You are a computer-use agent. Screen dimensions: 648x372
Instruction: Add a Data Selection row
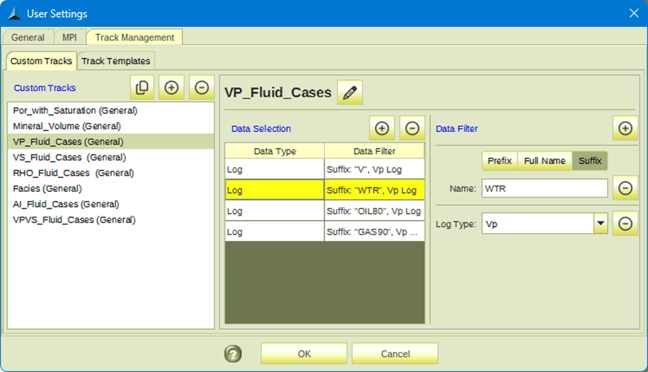(382, 129)
